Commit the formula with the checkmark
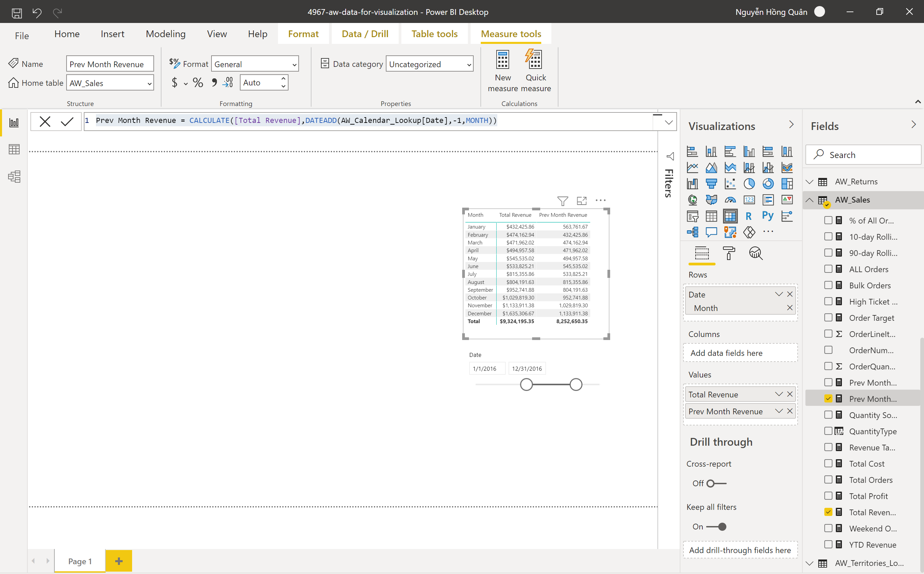The width and height of the screenshot is (924, 574). point(67,122)
